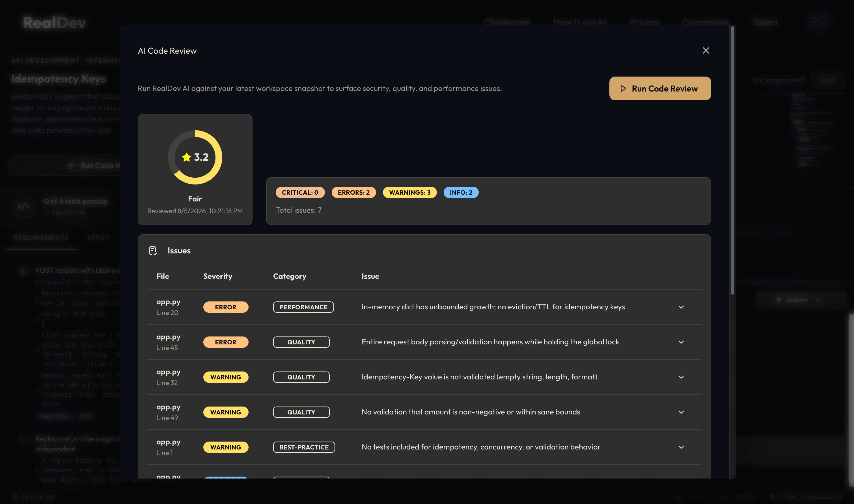Screen dimensions: 854x504
Task: Click the RealDev logo in background page
Action: pyautogui.click(x=54, y=23)
